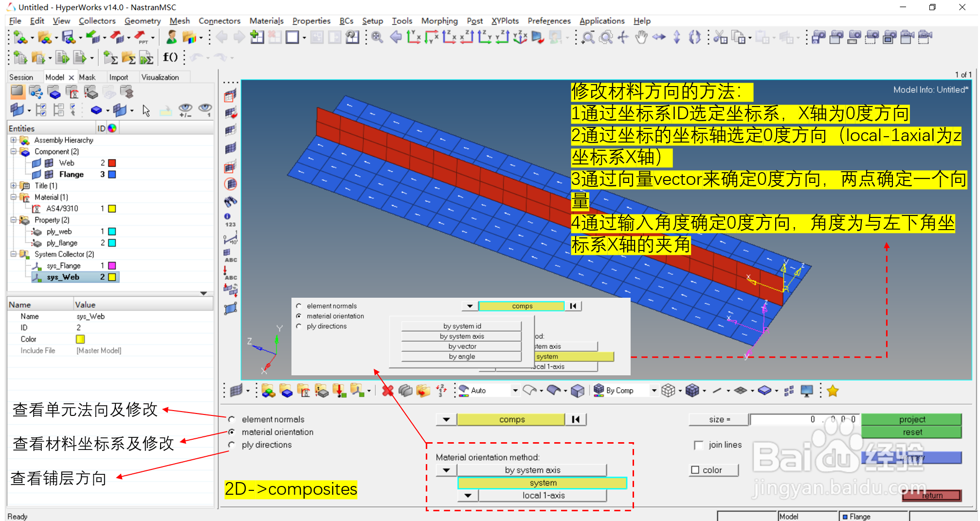Switch to the Mask browser tab
This screenshot has width=980, height=521.
87,77
